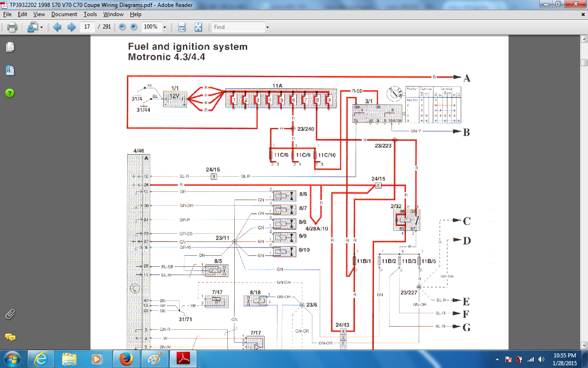Click the fit one full page icon
This screenshot has height=368, width=588.
[198, 27]
